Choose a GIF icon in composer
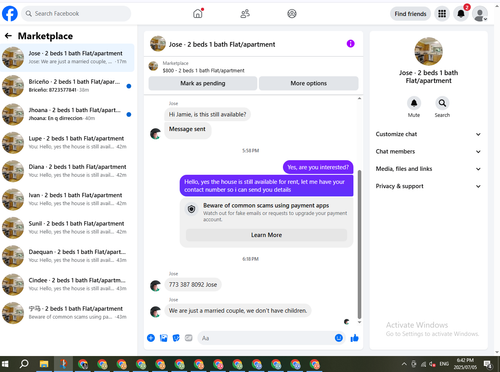Screen dimensions: 500x372 point(189,338)
